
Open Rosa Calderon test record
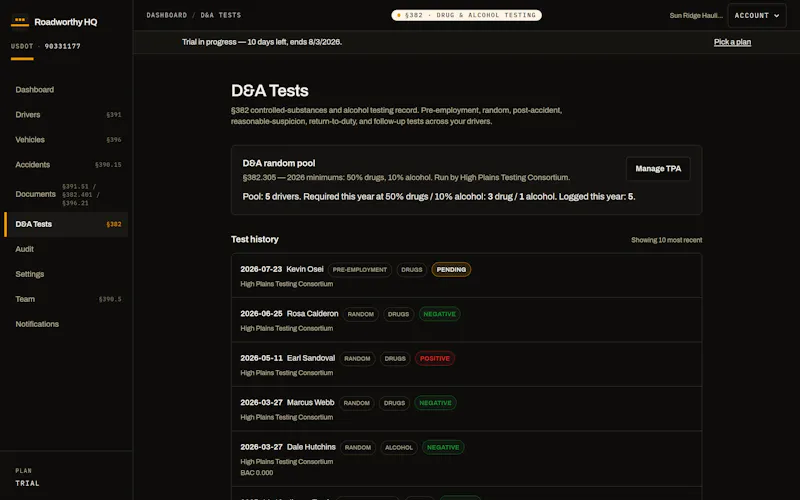click(466, 320)
